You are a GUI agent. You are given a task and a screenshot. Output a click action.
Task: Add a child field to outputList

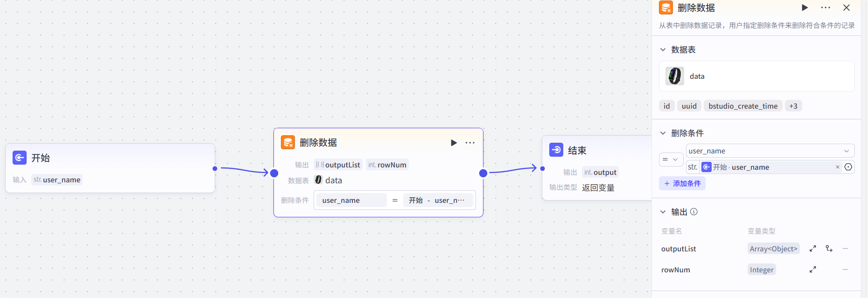click(x=829, y=249)
